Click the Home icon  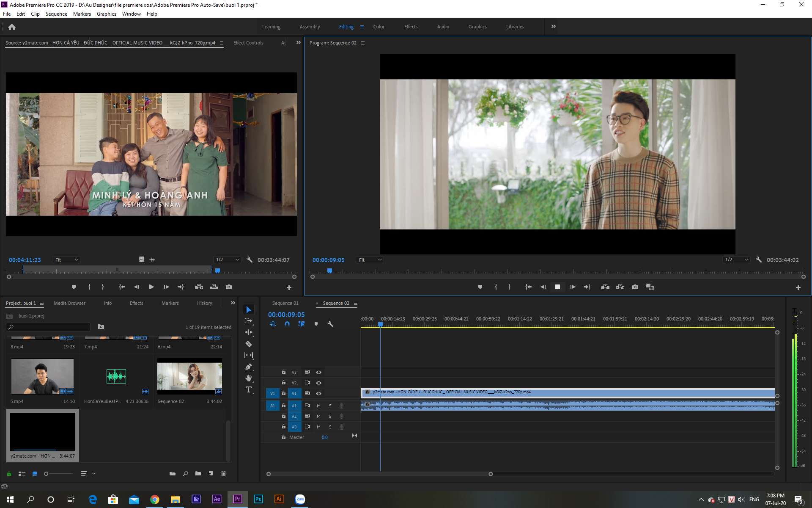point(12,27)
